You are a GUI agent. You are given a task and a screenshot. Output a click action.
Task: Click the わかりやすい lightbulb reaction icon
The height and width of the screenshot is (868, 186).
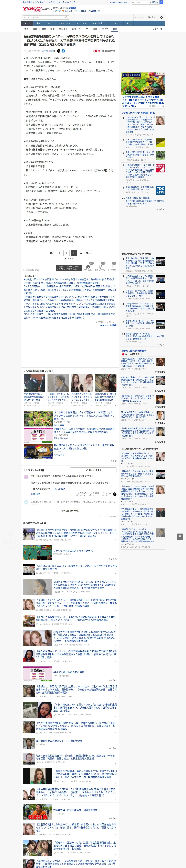click(100, 266)
